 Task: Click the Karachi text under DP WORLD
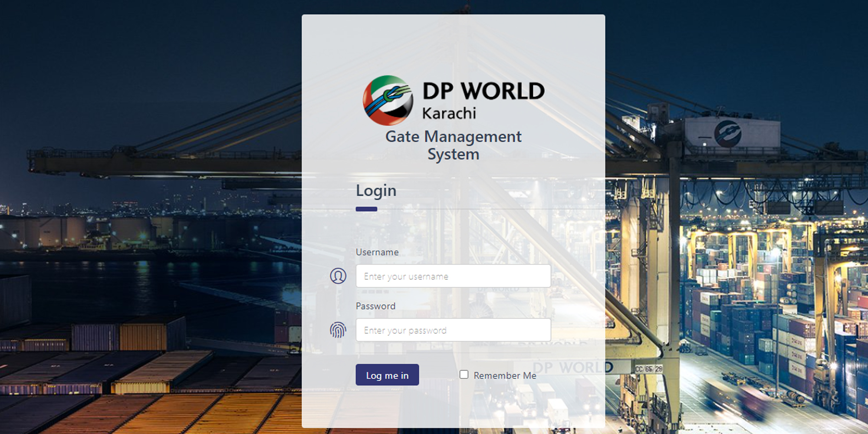[x=449, y=113]
